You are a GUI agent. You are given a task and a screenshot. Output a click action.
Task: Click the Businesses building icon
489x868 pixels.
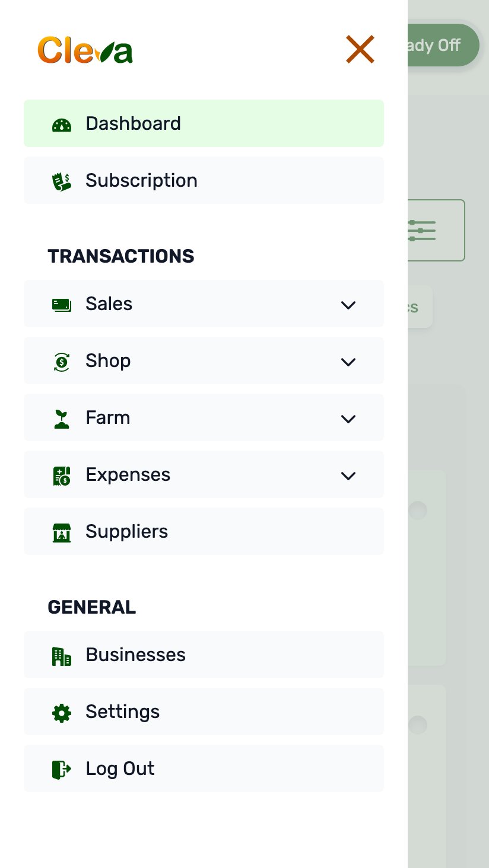tap(62, 655)
